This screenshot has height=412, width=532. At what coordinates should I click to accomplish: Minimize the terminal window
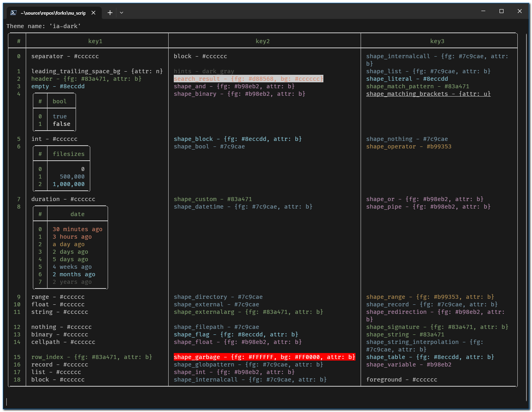click(x=483, y=11)
